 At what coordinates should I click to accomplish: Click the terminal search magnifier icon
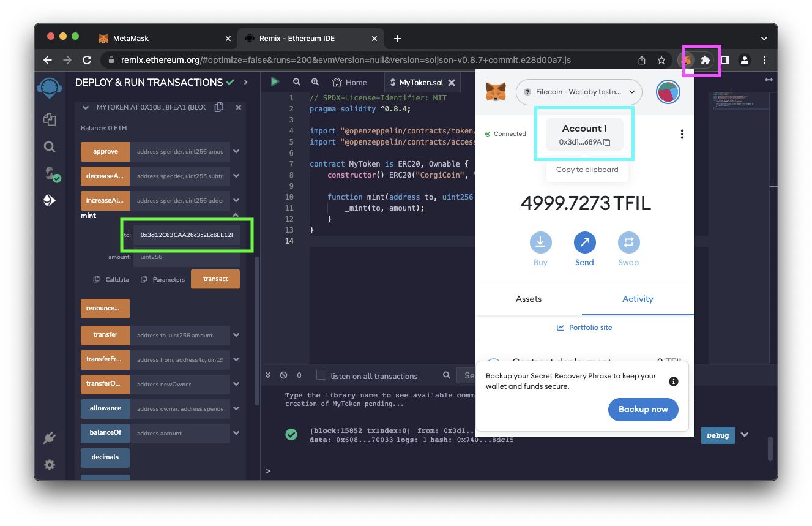coord(447,375)
